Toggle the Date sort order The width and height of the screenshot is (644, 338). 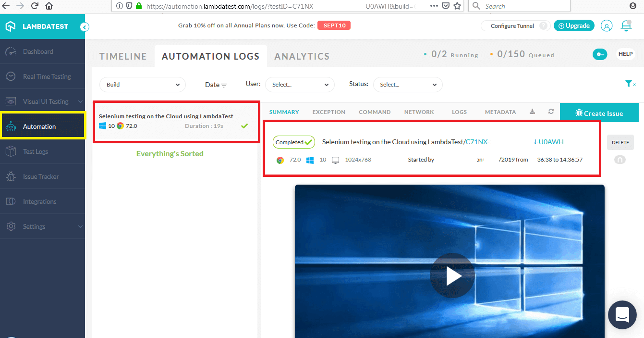[x=223, y=84]
